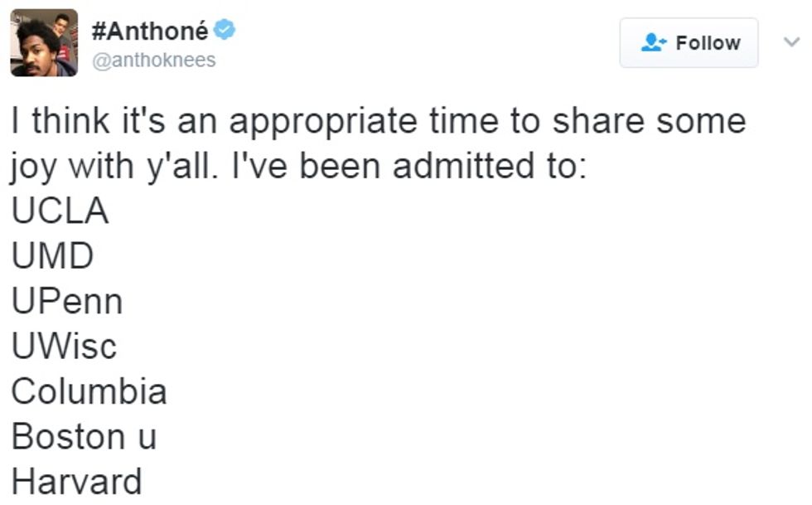The height and width of the screenshot is (505, 812).
Task: Click the "Boston u" entry
Action: [x=84, y=436]
